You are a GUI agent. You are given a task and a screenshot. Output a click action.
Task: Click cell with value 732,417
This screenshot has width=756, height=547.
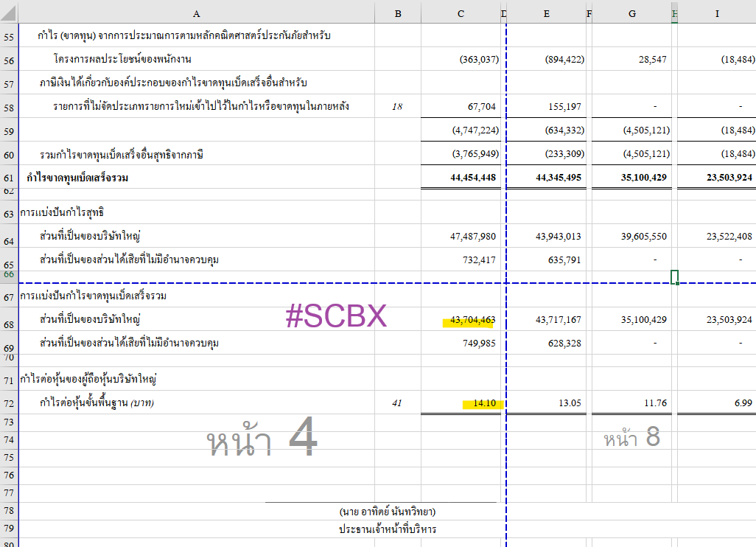coord(479,260)
